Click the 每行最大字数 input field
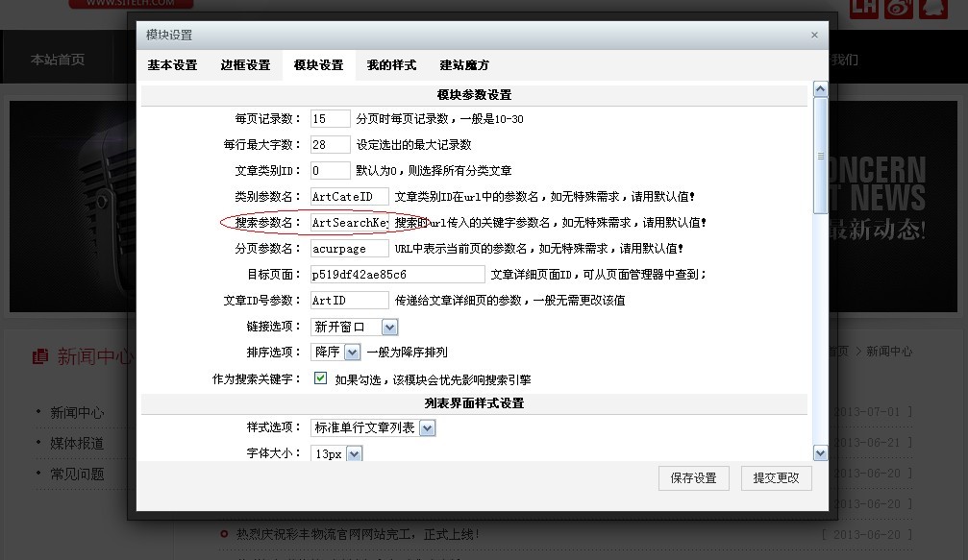The image size is (968, 560). coord(330,144)
